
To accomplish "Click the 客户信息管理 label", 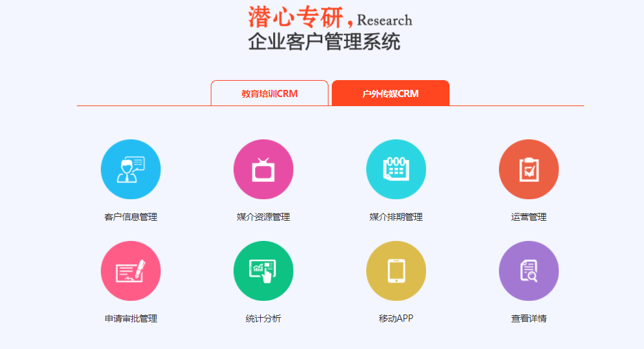I will [131, 217].
